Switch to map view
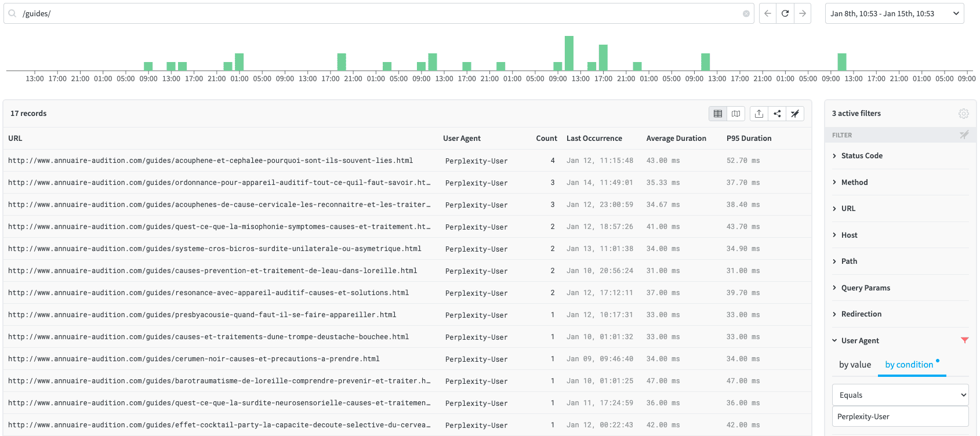The image size is (980, 436). [736, 114]
